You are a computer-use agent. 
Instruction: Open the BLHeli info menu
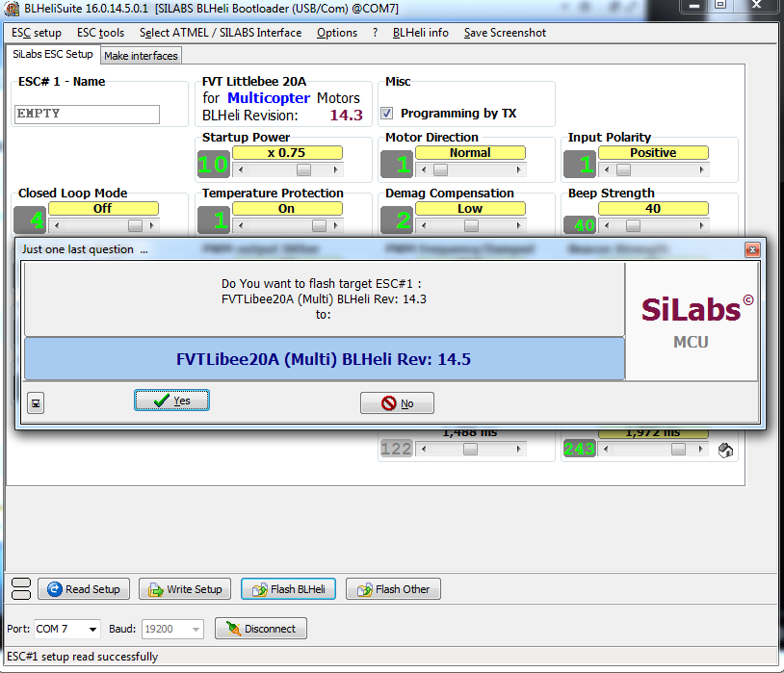point(421,33)
